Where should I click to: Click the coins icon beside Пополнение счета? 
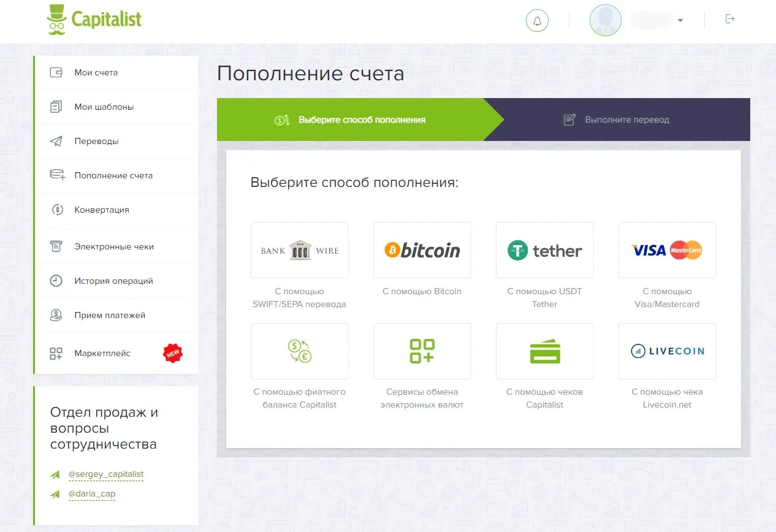(x=57, y=175)
